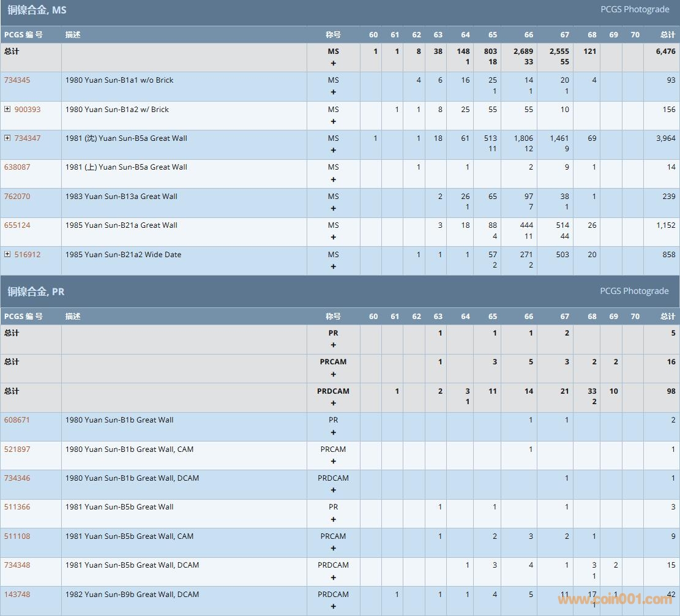
Task: Click PCGS number 521897 link
Action: [x=17, y=449]
